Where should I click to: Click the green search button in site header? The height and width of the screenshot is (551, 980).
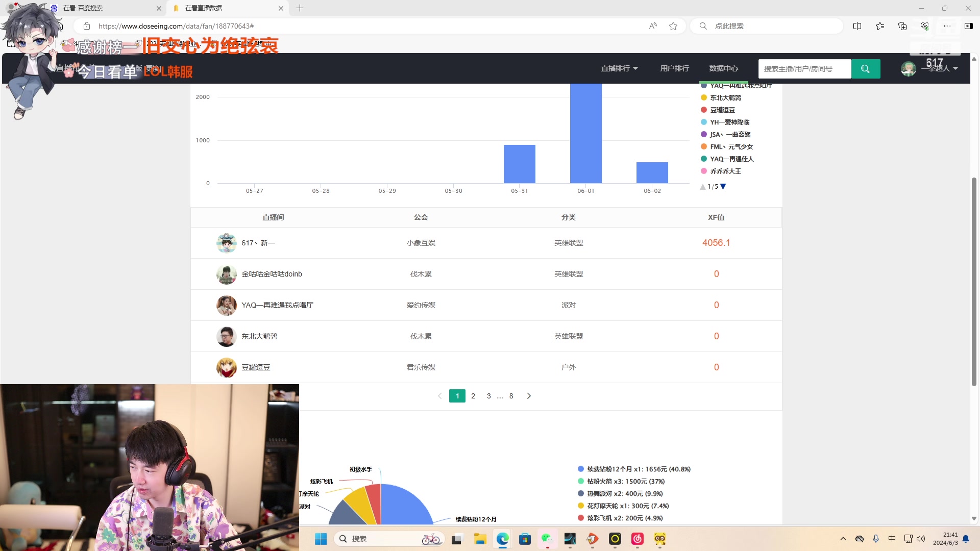click(865, 69)
